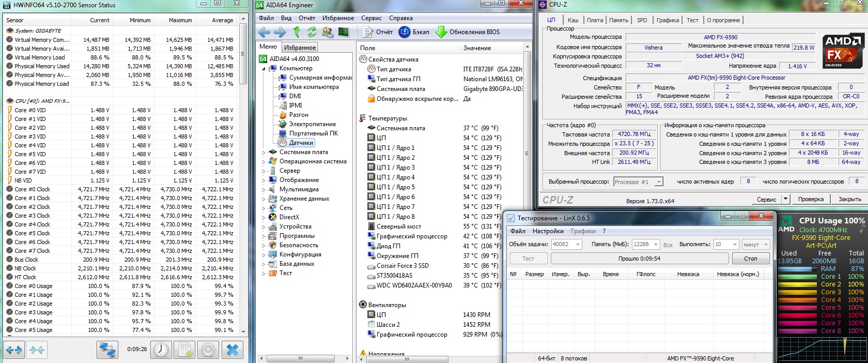Click the blue X button in HWiNFO

[233, 350]
